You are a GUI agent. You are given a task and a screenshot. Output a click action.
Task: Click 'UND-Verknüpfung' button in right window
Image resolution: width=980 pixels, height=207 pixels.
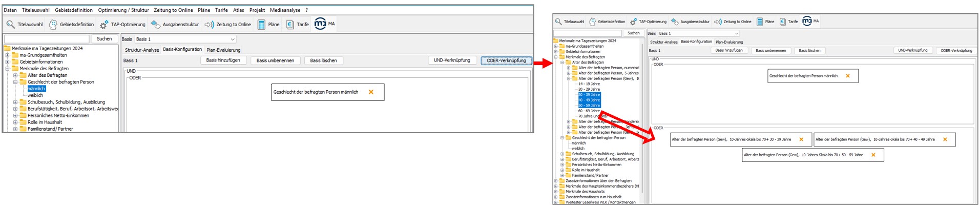click(x=912, y=51)
